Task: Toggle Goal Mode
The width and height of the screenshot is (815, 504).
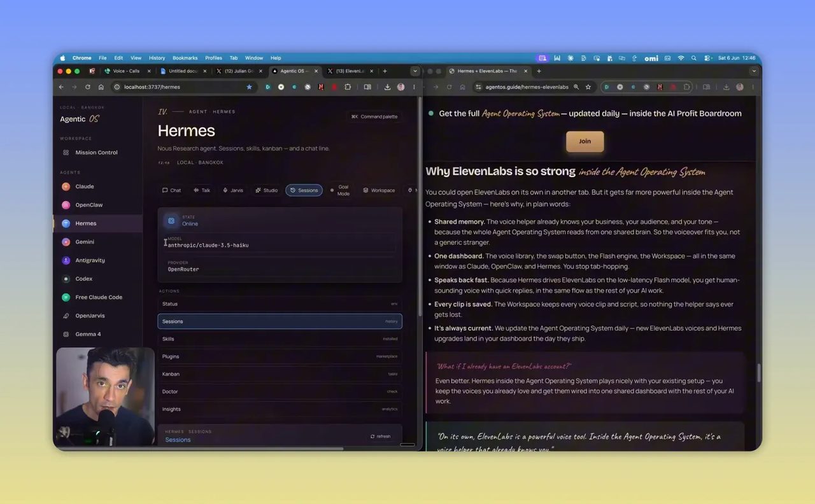Action: 340,190
